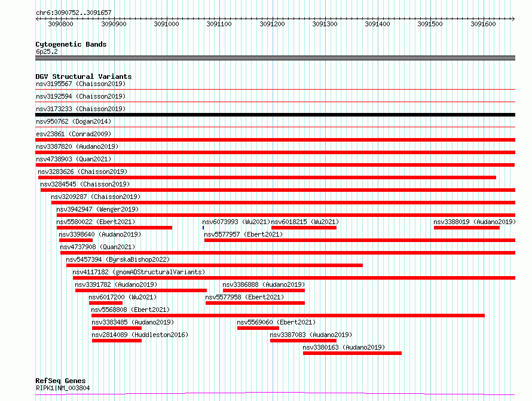Open nsv3284545 (Chaisson2019) label

point(85,184)
